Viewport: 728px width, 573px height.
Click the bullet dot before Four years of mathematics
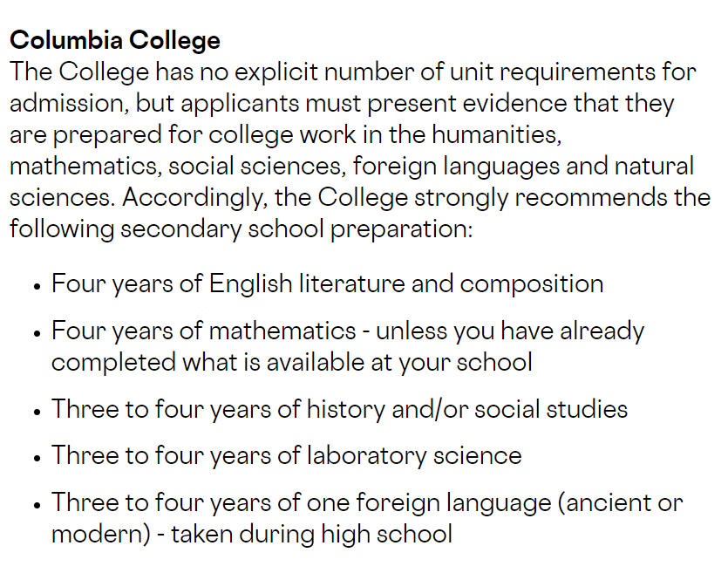click(37, 333)
